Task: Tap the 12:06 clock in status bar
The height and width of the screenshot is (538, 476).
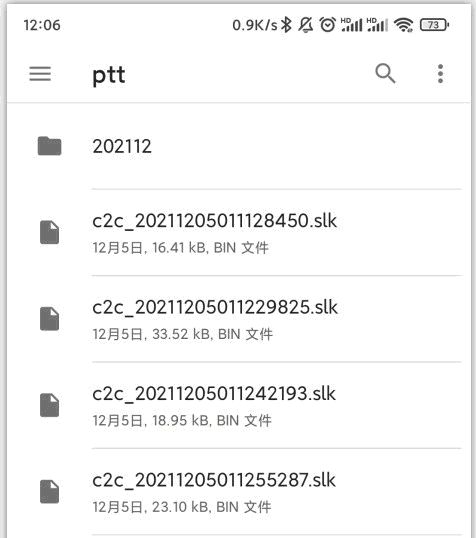Action: [x=42, y=25]
